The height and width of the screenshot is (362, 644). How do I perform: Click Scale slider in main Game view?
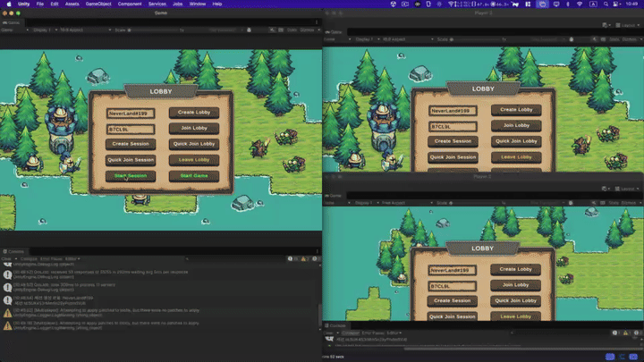pos(156,30)
